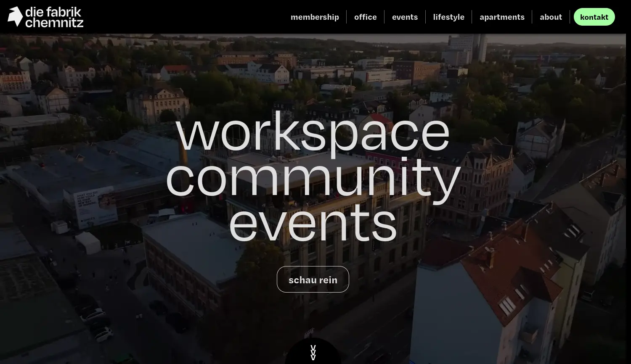Open the about page link

point(551,17)
